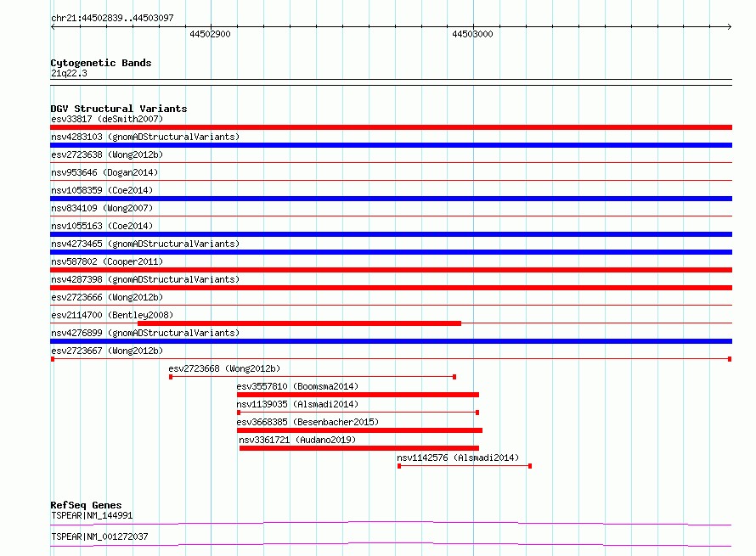
Task: Select the blue bar of nsv4273465
Action: click(x=391, y=252)
